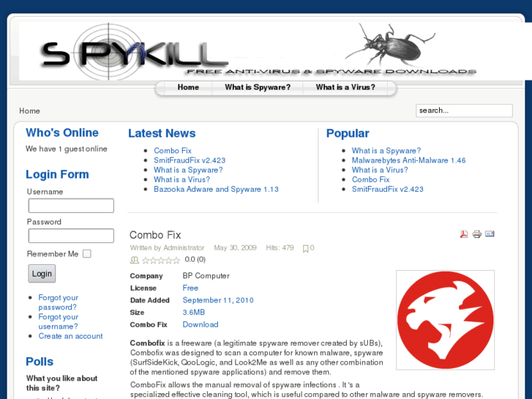This screenshot has width=532, height=399.
Task: Click the Combo Fix panther logo image
Action: [445, 320]
